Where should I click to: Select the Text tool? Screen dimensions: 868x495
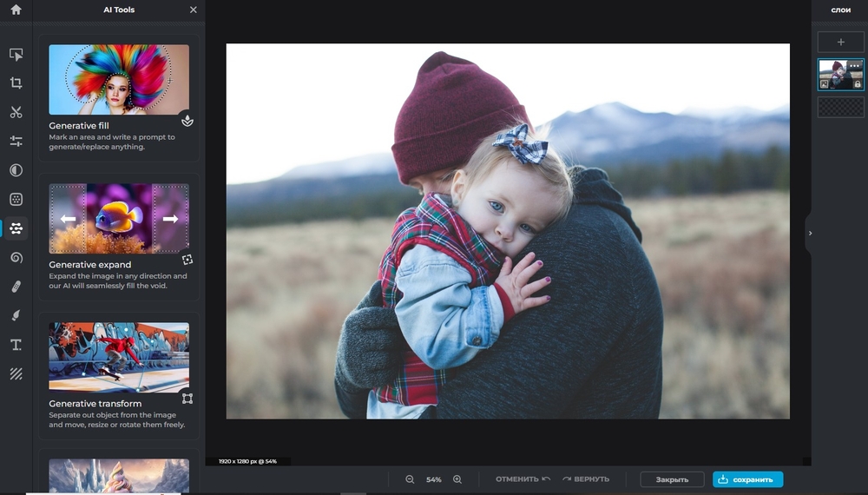click(16, 345)
